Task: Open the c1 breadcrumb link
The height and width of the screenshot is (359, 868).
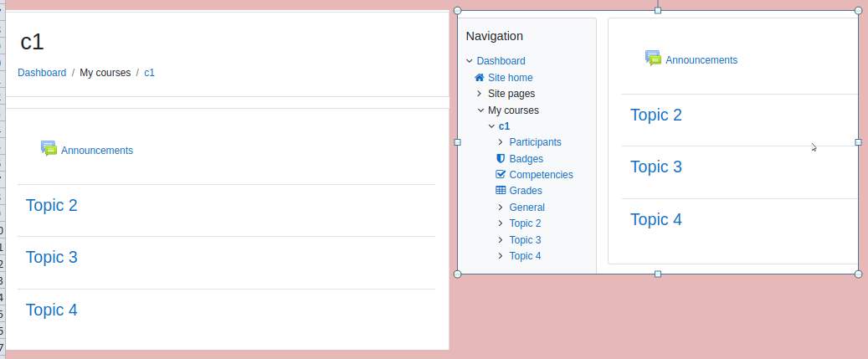Action: (x=150, y=73)
